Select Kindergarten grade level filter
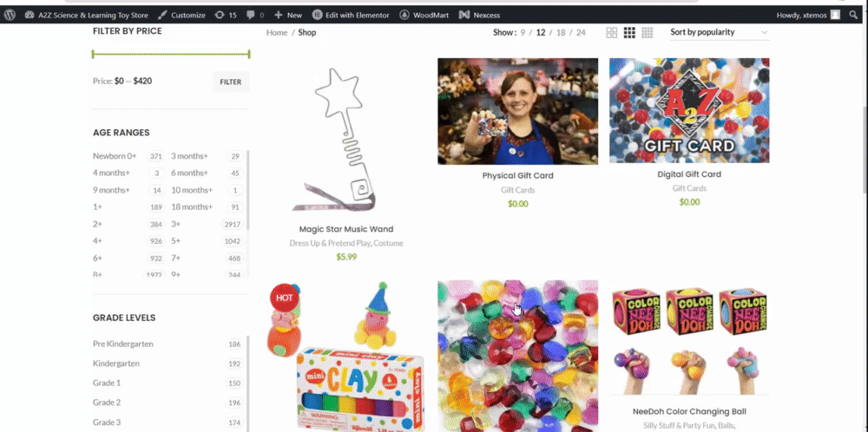The height and width of the screenshot is (432, 868). (x=116, y=363)
